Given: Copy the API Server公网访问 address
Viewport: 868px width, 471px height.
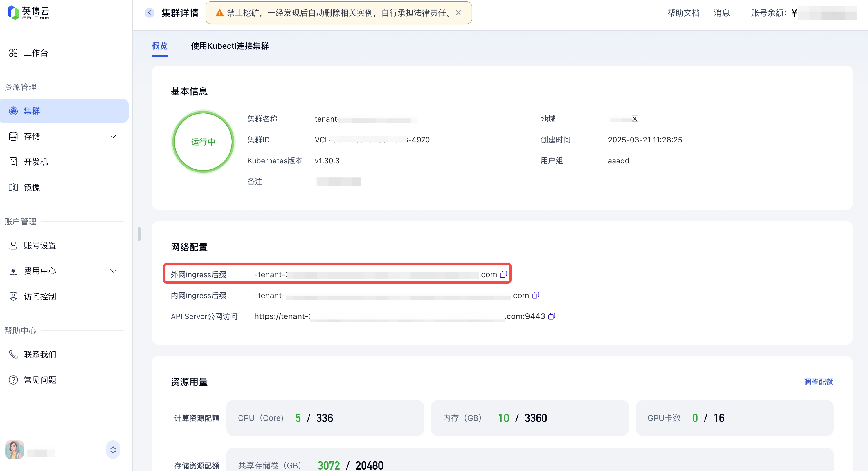Looking at the screenshot, I should click(551, 316).
